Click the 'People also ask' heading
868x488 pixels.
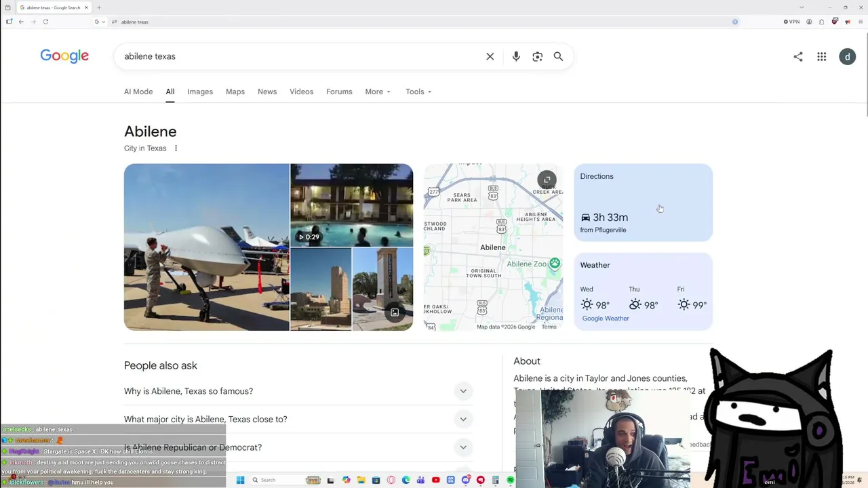pyautogui.click(x=161, y=365)
